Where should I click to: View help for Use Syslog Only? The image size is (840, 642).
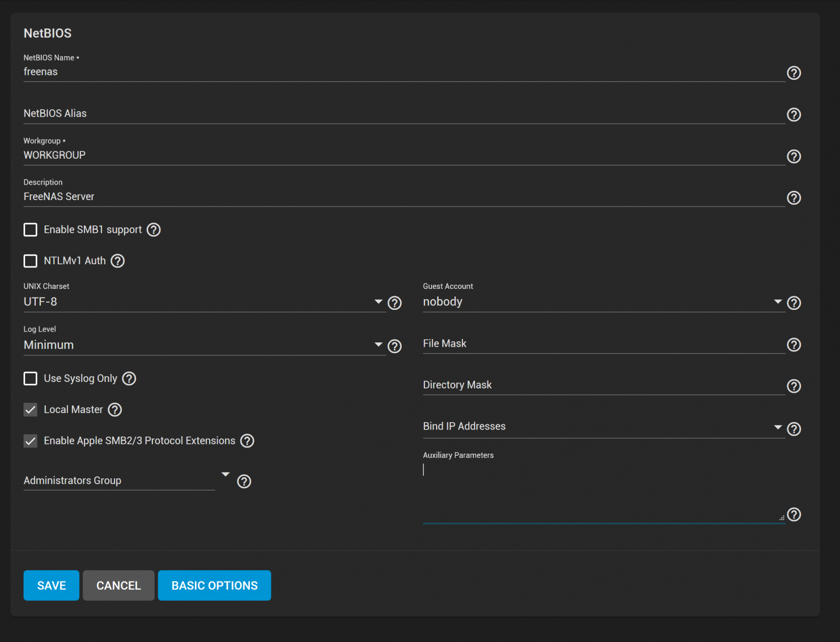pos(129,378)
